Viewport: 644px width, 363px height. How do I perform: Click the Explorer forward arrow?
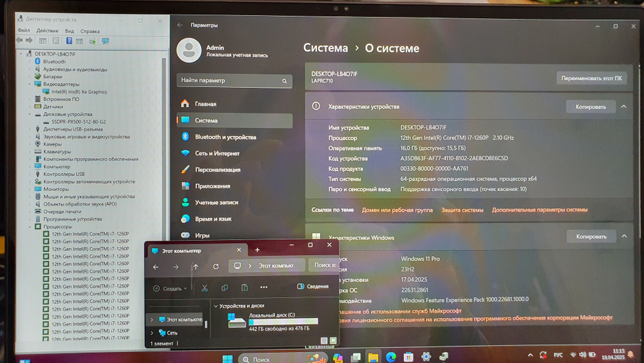pyautogui.click(x=176, y=267)
